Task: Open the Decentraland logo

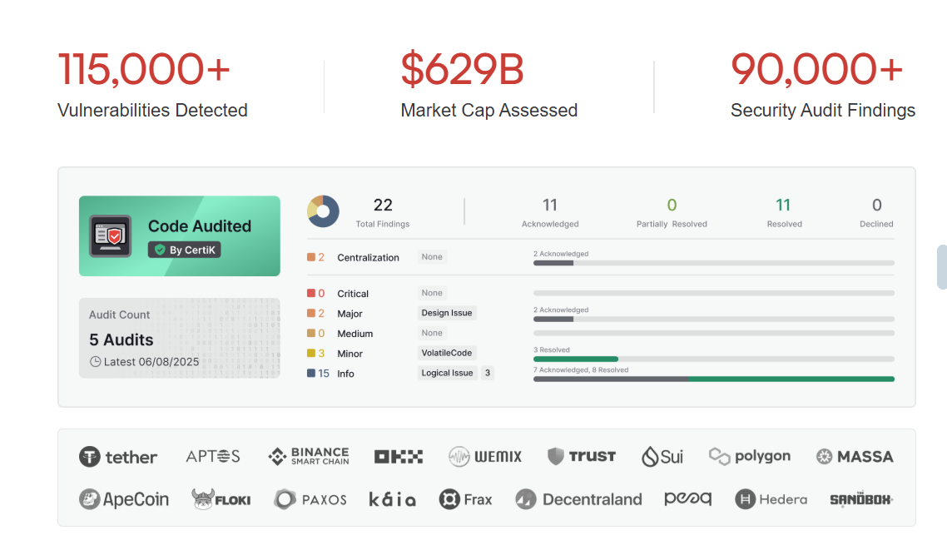Action: point(579,499)
